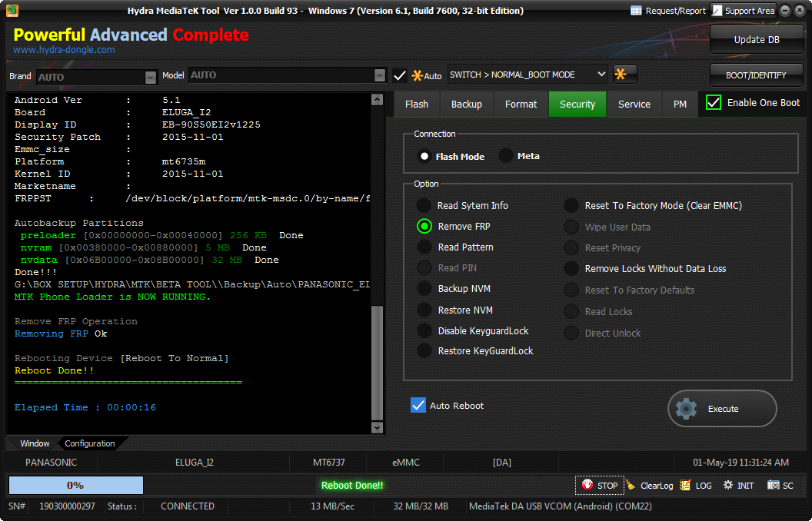Click the serial number 190300000297
This screenshot has height=521, width=812.
[x=68, y=506]
